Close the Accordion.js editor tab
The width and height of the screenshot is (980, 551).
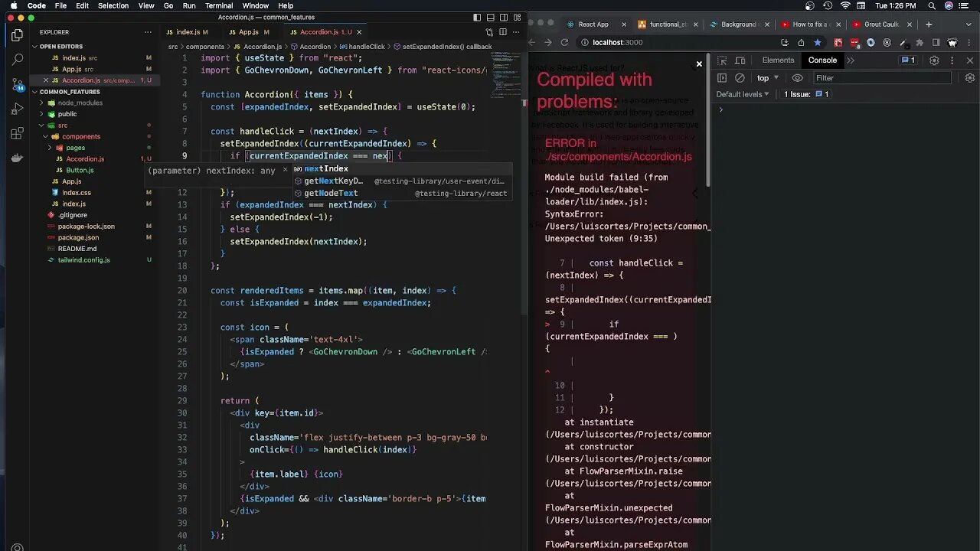[x=360, y=32]
